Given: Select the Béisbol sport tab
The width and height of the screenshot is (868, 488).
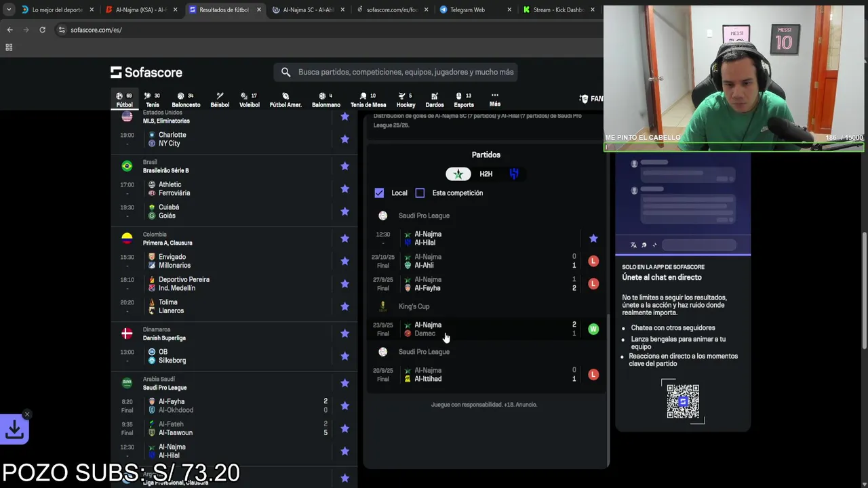Looking at the screenshot, I should [x=220, y=100].
